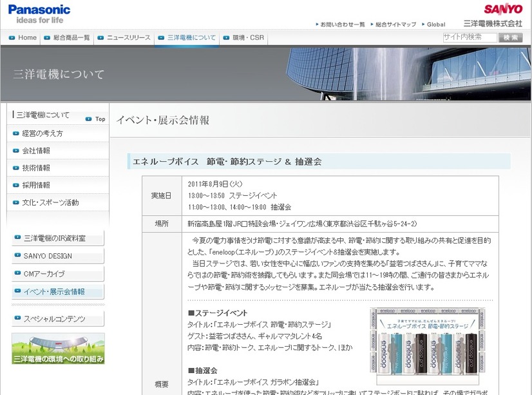Open the 会社情報 sidebar item
Image resolution: width=532 pixels, height=395 pixels.
[x=58, y=151]
